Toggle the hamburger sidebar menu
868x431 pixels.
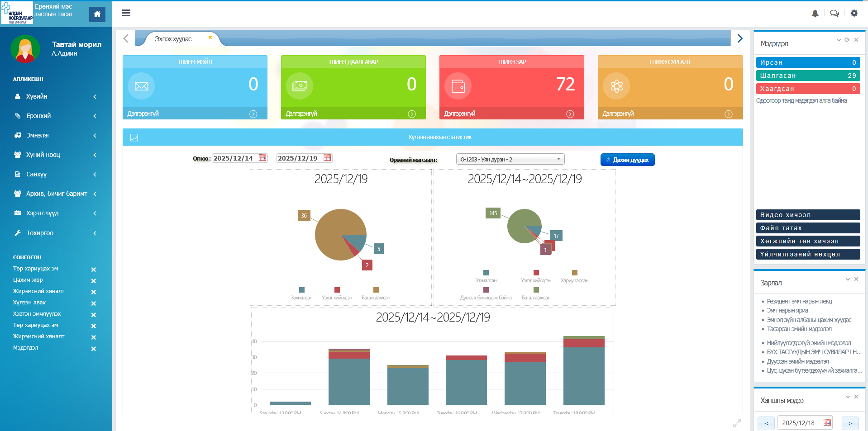pyautogui.click(x=126, y=13)
